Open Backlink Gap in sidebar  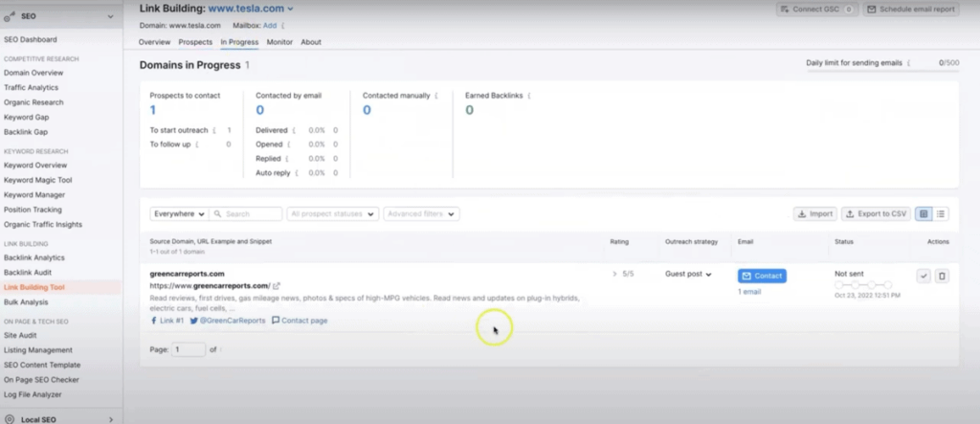coord(26,132)
